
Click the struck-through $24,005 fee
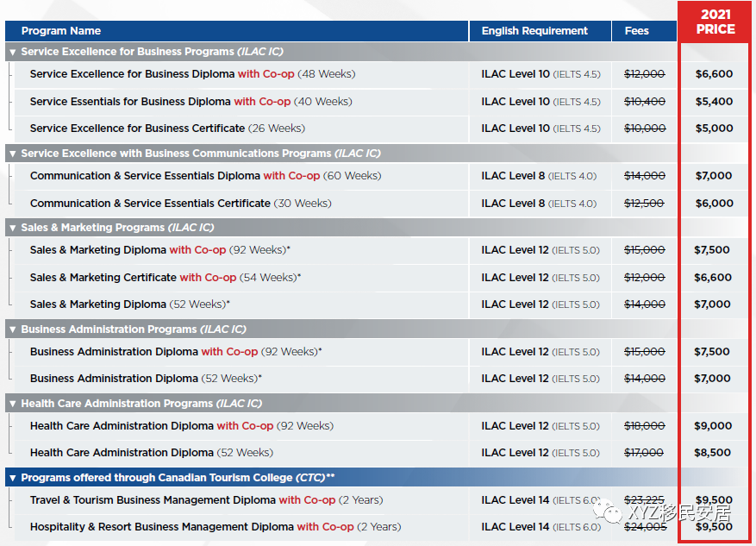(646, 527)
